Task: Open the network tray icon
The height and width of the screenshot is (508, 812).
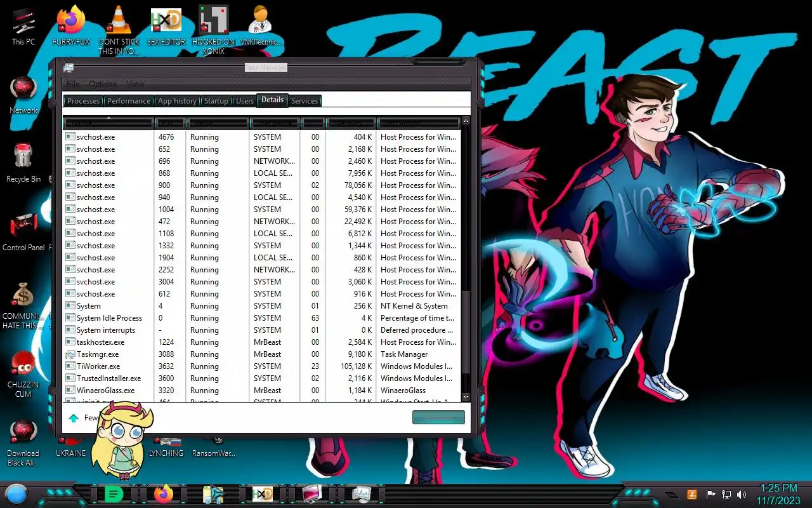Action: [726, 494]
